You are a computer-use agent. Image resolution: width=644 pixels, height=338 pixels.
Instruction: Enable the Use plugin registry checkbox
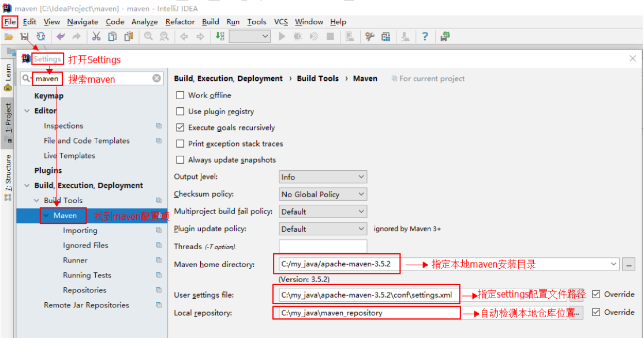180,111
